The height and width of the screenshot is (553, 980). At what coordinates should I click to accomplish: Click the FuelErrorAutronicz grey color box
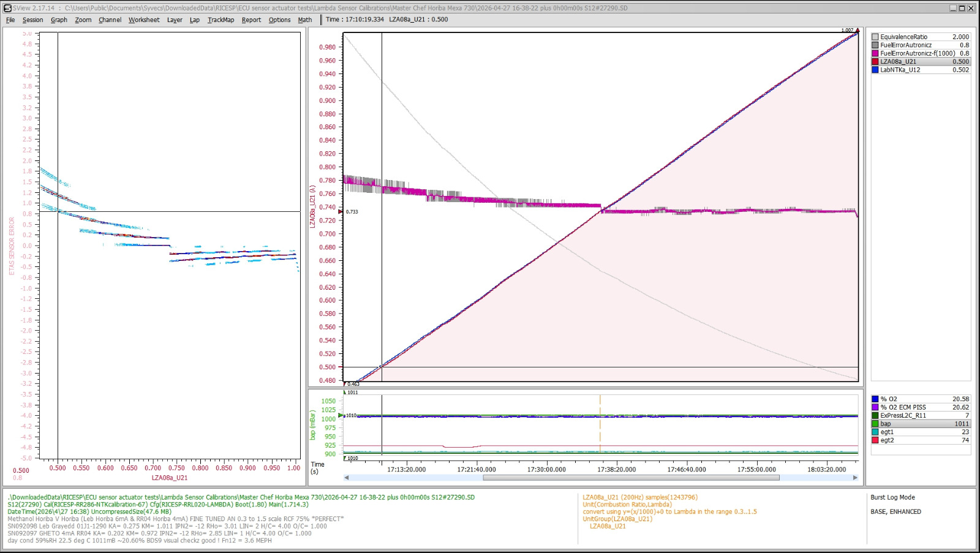[x=875, y=45]
